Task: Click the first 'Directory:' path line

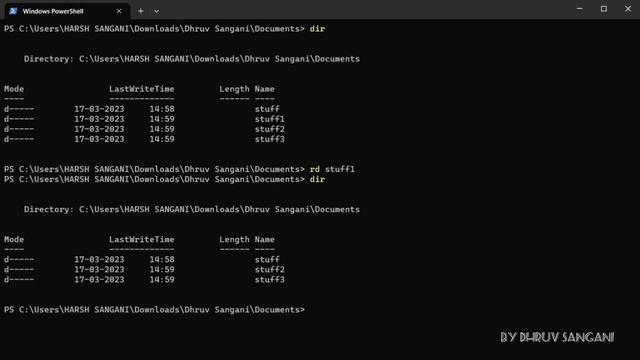Action: [x=192, y=59]
